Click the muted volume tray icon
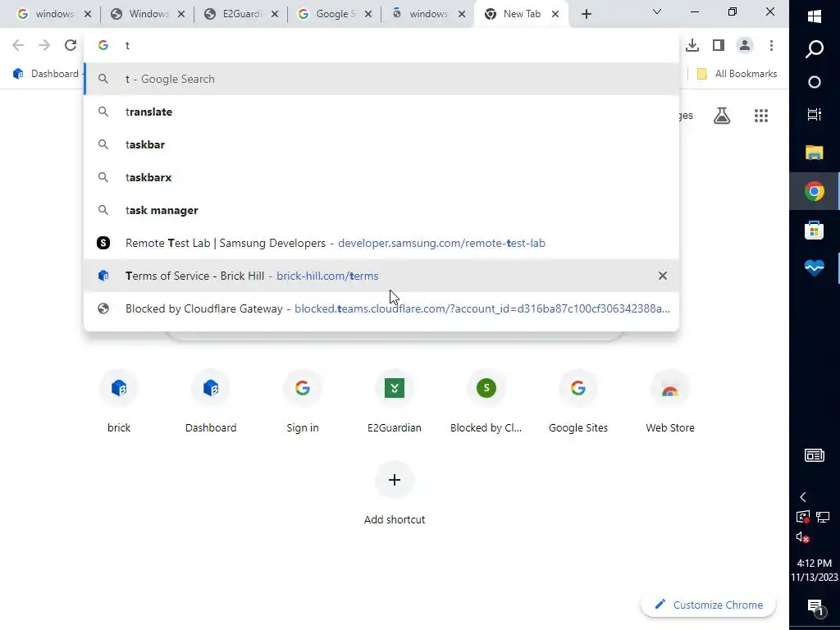Screen dimensions: 840x630 (802, 537)
